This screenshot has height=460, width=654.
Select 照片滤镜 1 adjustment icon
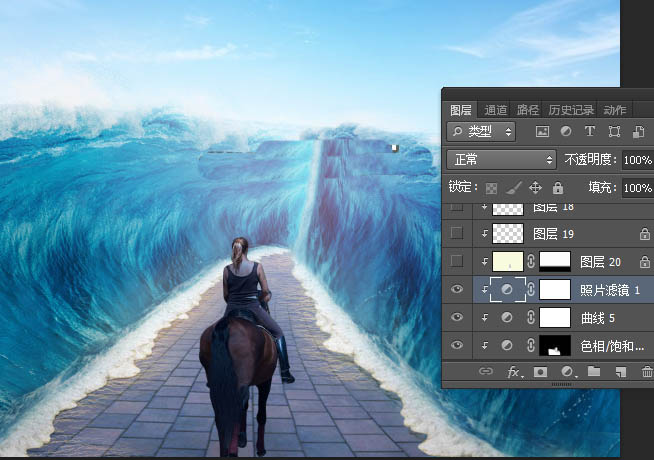point(507,289)
